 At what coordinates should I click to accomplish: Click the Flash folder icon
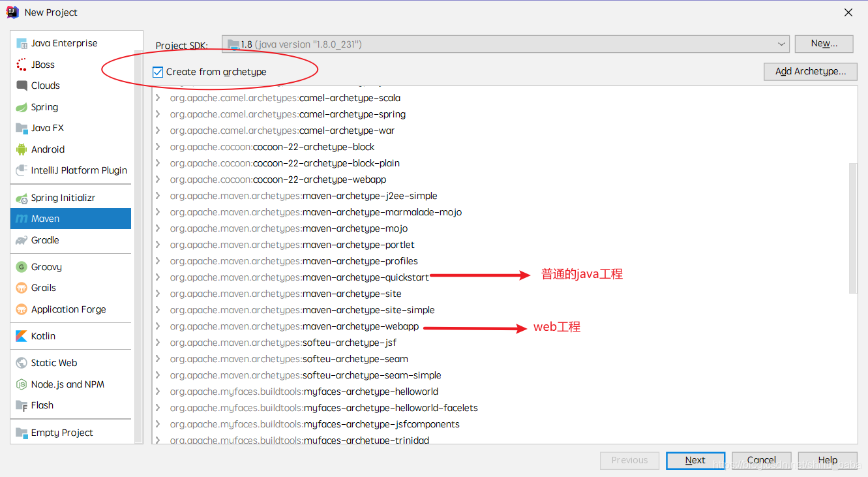coord(22,405)
